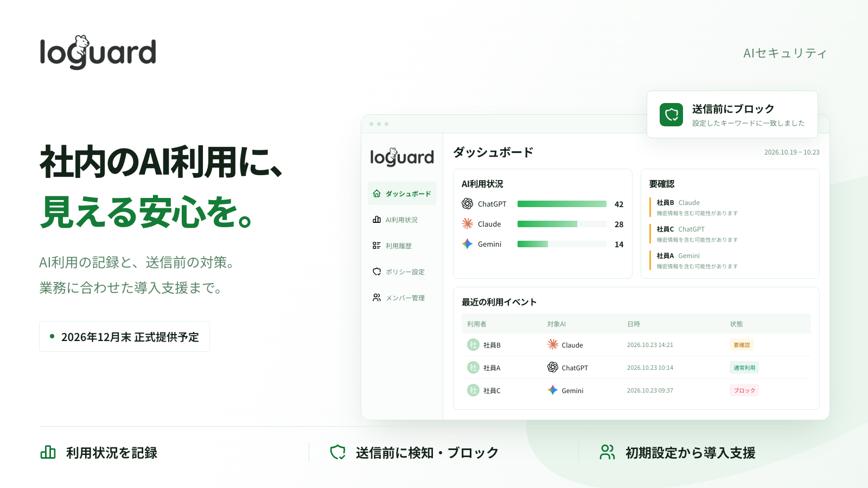Click the 日時 column header
868x488 pixels.
click(x=634, y=324)
